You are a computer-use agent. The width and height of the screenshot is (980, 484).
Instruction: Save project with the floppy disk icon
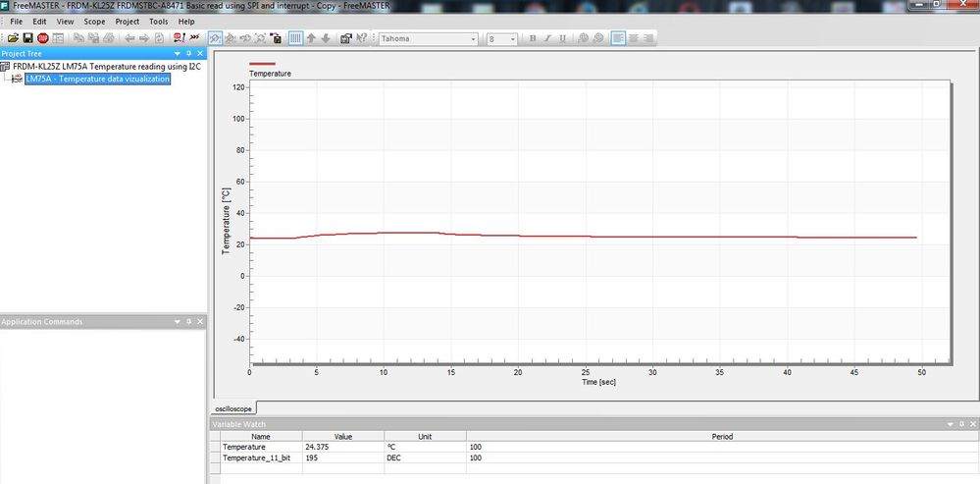(x=28, y=38)
